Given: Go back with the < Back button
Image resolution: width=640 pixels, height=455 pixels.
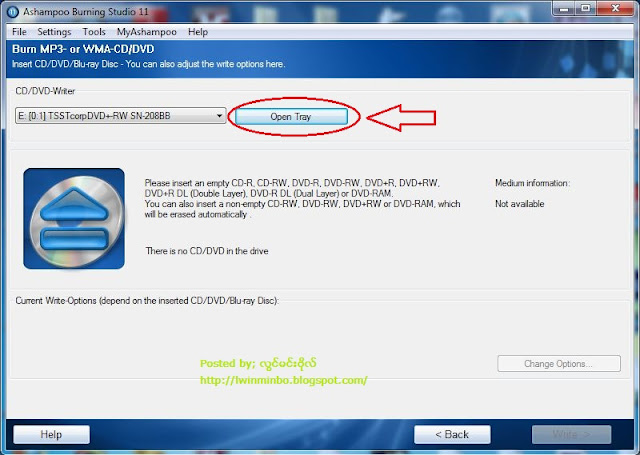Looking at the screenshot, I should (452, 435).
